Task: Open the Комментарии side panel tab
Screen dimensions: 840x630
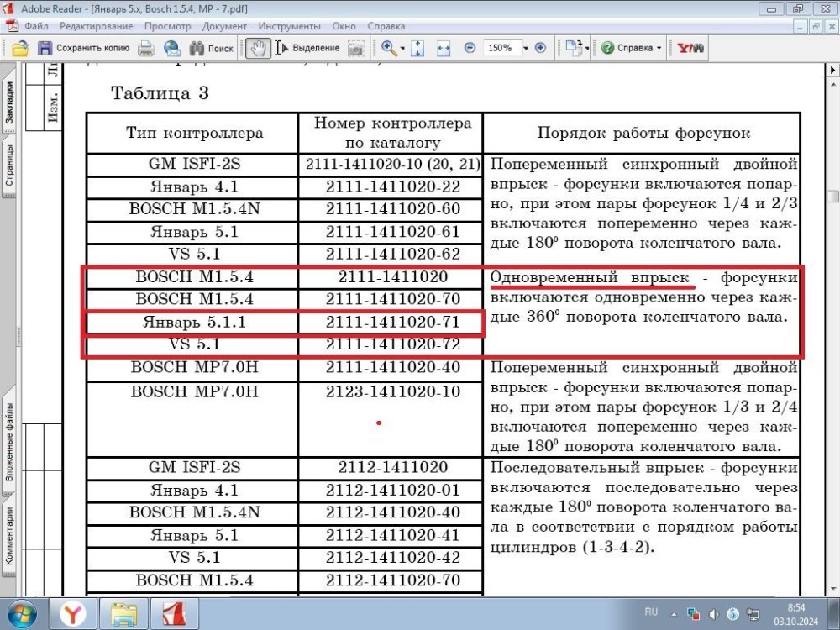Action: click(x=9, y=536)
